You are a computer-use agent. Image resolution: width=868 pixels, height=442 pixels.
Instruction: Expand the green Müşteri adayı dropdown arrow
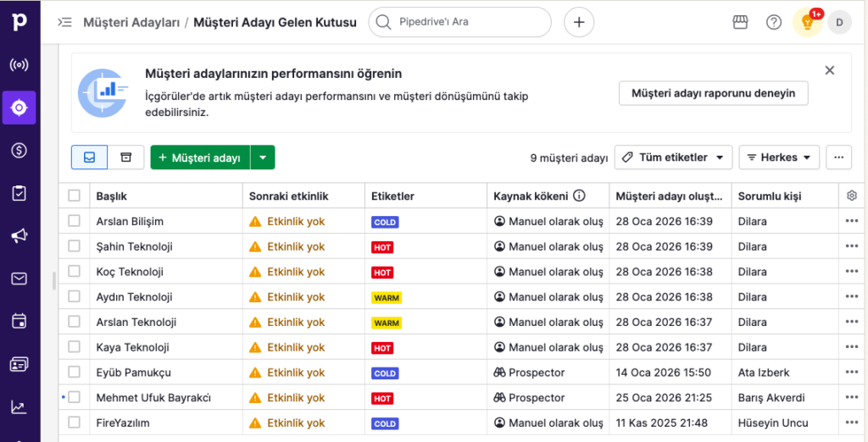tap(263, 157)
